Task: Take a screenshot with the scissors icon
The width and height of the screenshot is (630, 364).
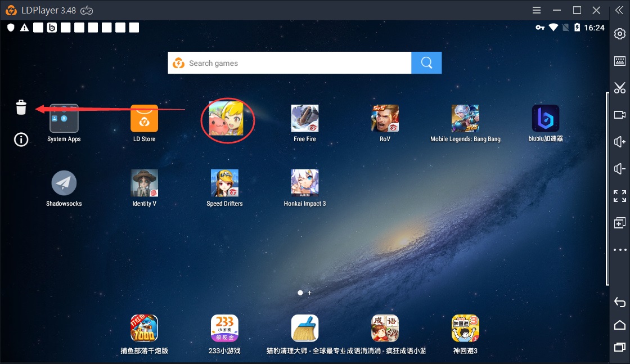Action: tap(620, 88)
